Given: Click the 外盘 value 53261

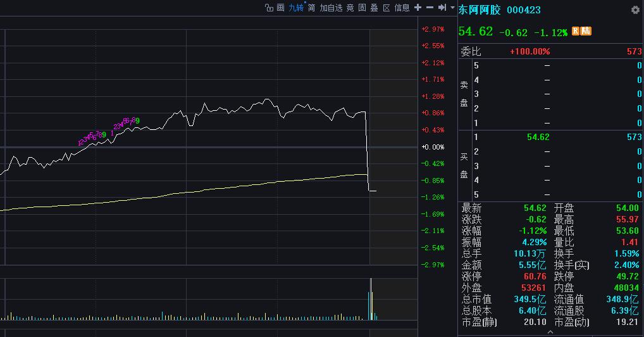Looking at the screenshot, I should [534, 288].
